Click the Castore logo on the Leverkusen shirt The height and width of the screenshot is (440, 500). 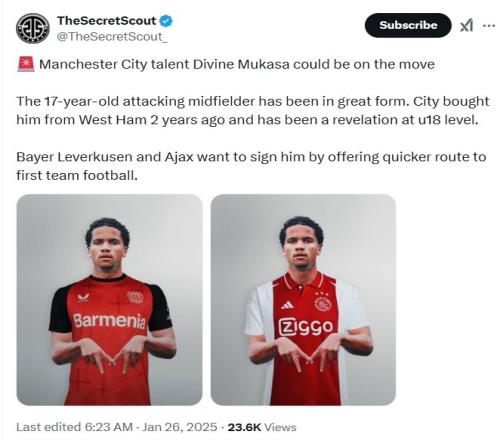point(83,297)
